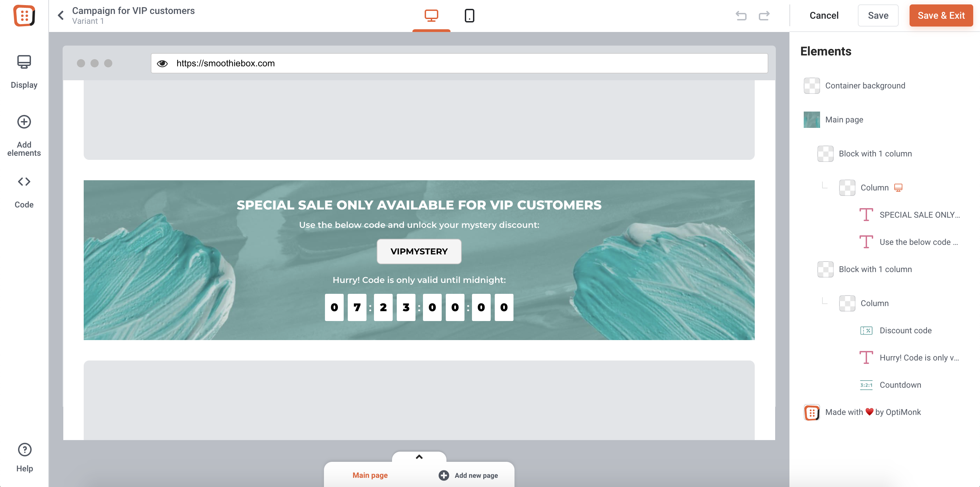980x487 pixels.
Task: Cancel editing the campaign
Action: [823, 16]
